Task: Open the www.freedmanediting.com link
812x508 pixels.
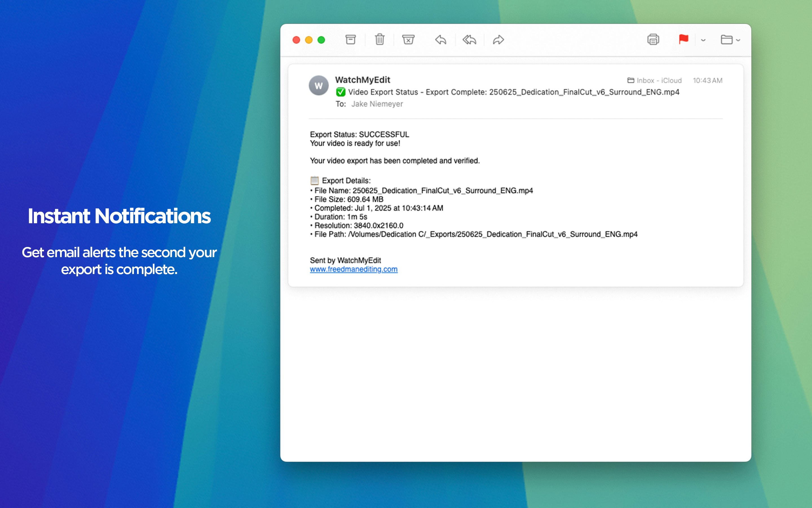Action: tap(354, 270)
